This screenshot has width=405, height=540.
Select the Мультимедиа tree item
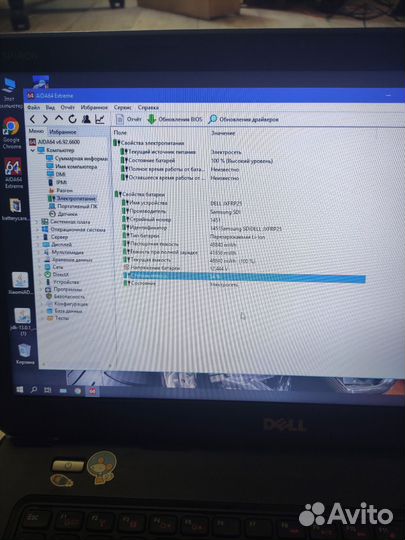click(x=63, y=252)
